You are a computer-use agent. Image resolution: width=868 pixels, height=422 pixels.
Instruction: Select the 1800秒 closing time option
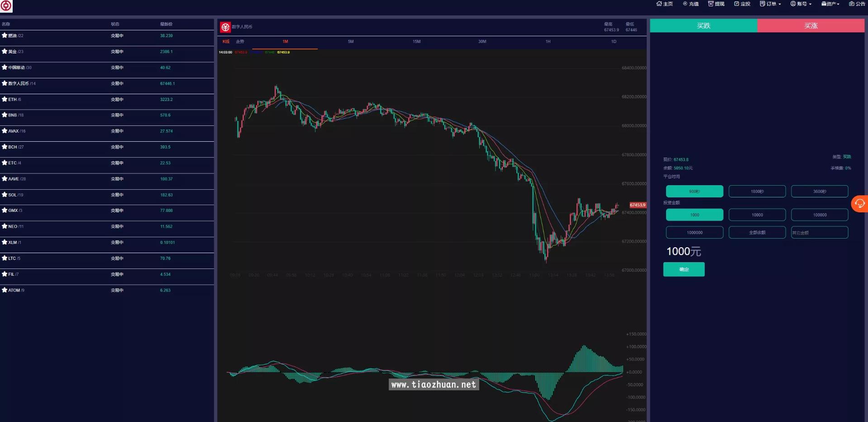pyautogui.click(x=757, y=192)
